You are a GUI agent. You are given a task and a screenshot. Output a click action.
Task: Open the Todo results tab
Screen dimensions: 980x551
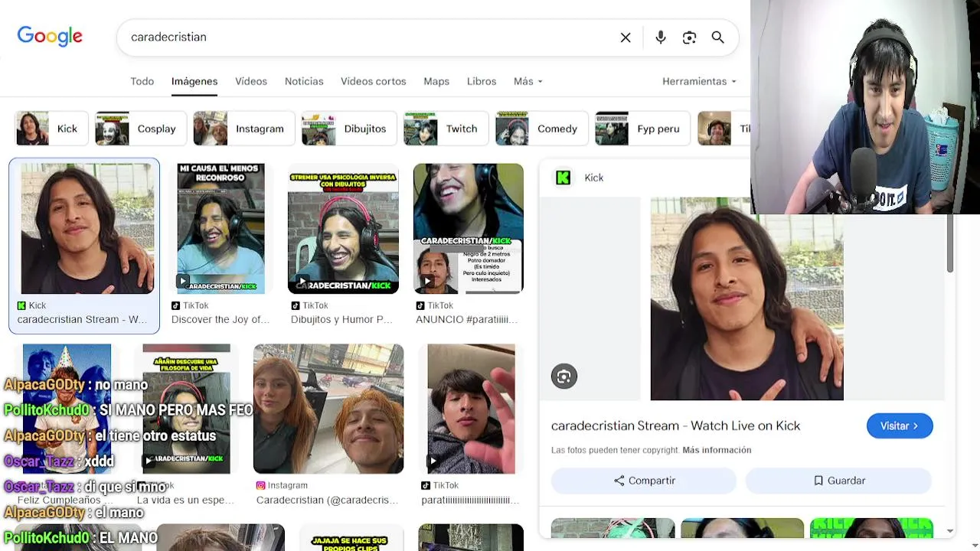[x=142, y=81]
